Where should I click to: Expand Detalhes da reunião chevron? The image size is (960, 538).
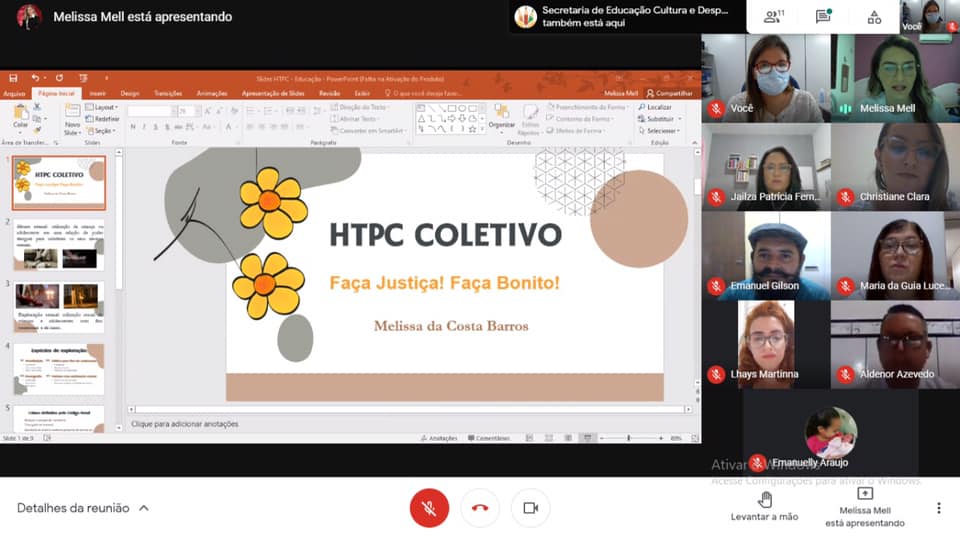coord(144,508)
